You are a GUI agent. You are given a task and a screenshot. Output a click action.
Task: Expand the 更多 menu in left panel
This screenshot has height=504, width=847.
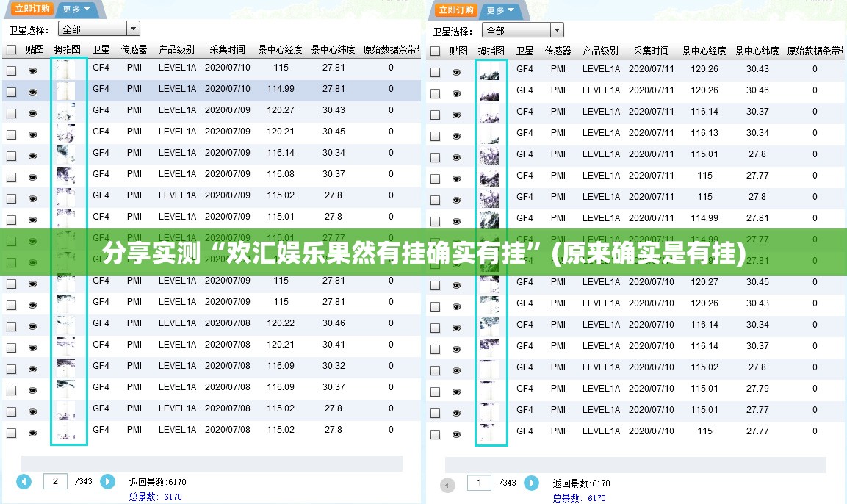(x=76, y=10)
